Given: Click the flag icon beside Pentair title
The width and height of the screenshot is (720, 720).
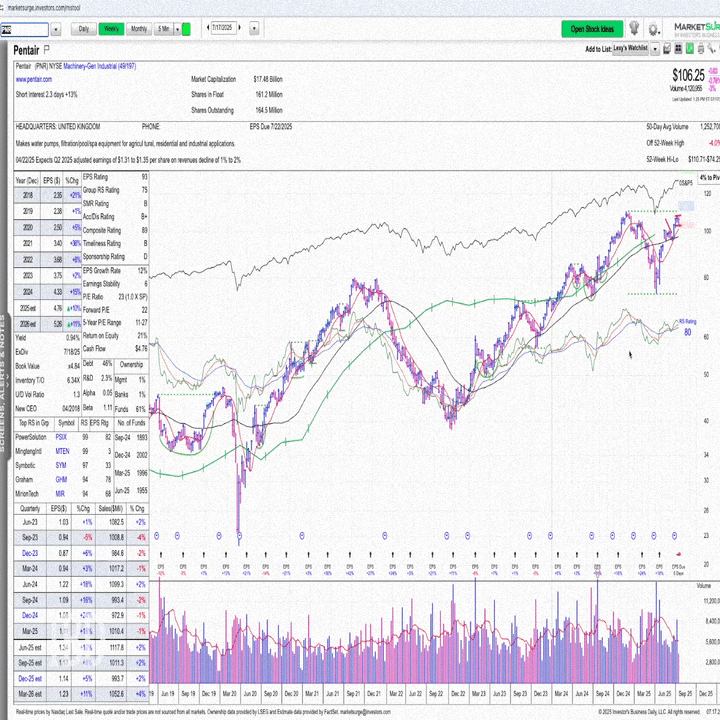Looking at the screenshot, I should (x=46, y=49).
